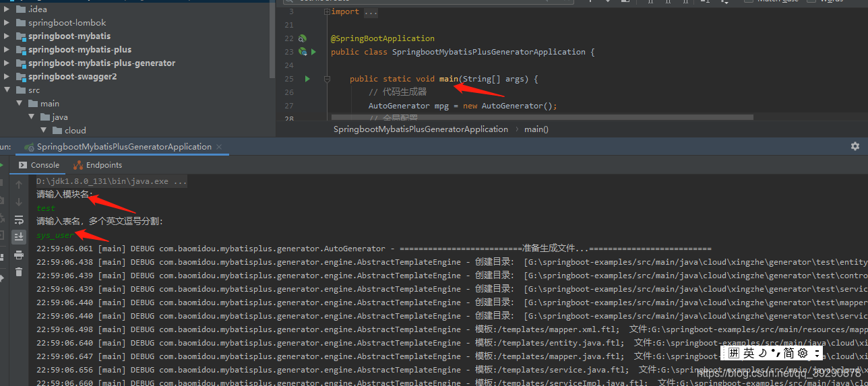The height and width of the screenshot is (386, 868).
Task: Select springboot-mybatis module
Action: click(69, 36)
